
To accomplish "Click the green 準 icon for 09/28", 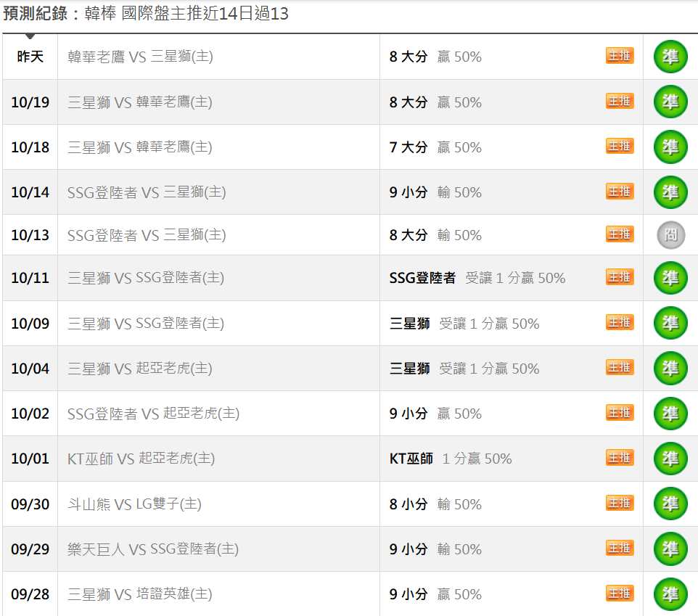I will pyautogui.click(x=670, y=594).
